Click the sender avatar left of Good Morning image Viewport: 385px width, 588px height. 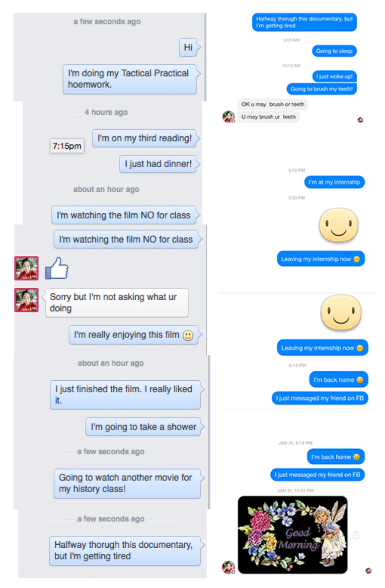228,567
